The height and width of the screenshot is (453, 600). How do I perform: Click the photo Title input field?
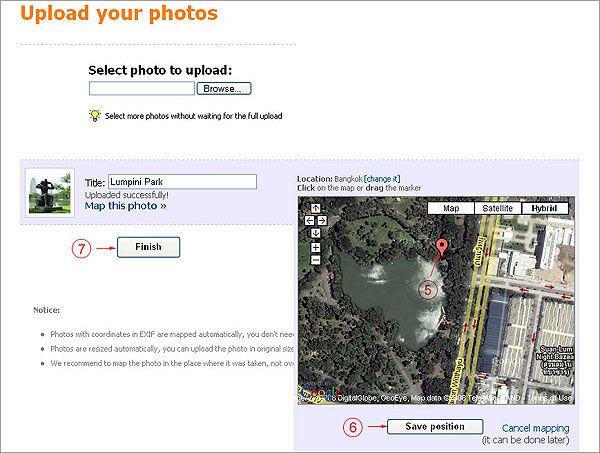tap(182, 182)
